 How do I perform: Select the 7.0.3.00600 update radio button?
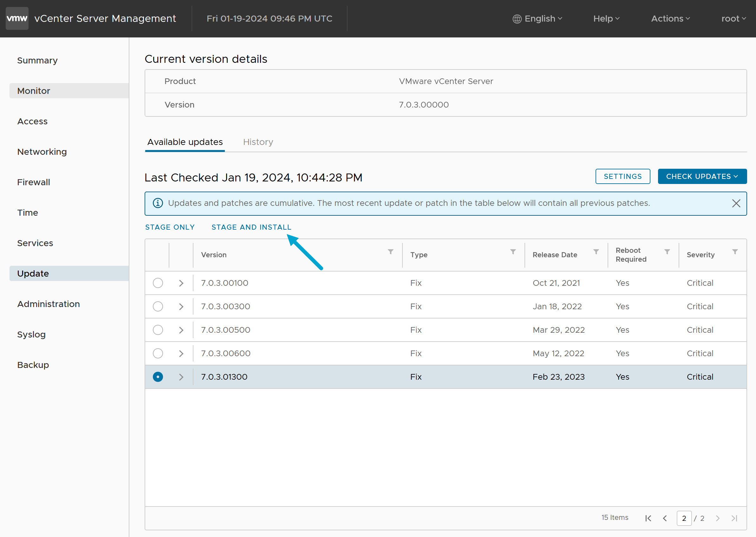[x=158, y=353]
